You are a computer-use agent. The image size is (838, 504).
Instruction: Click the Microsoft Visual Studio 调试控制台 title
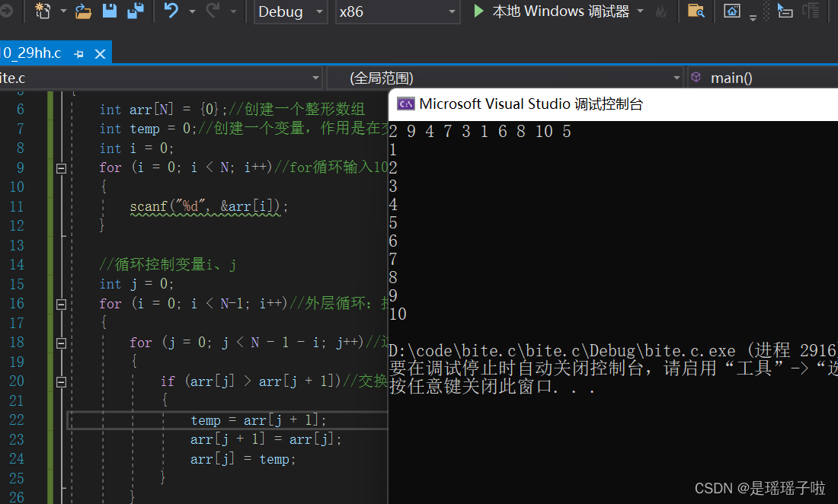click(x=531, y=104)
